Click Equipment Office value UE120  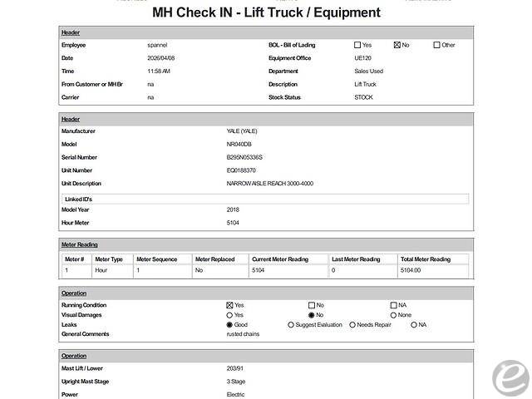pos(362,58)
